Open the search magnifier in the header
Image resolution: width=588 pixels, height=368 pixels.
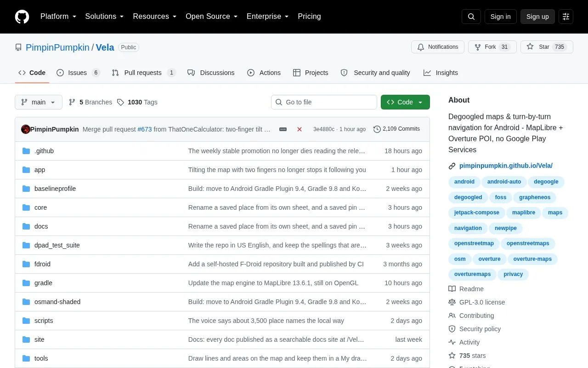click(471, 17)
